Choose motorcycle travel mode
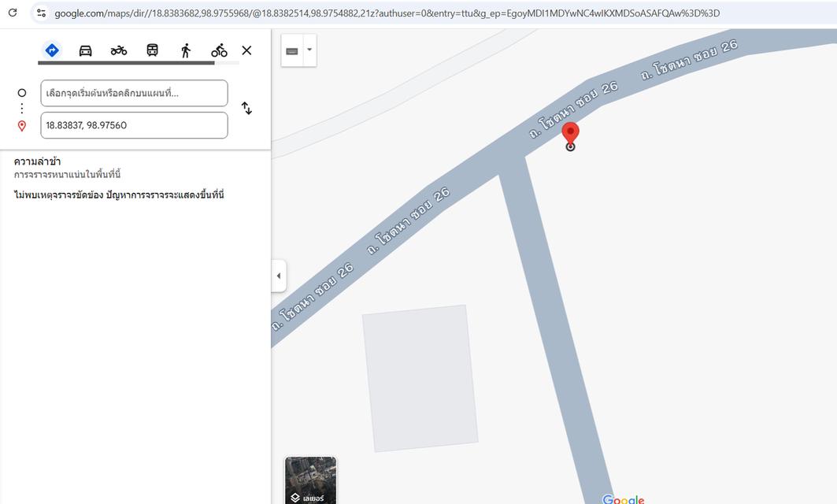The width and height of the screenshot is (837, 504). point(119,50)
